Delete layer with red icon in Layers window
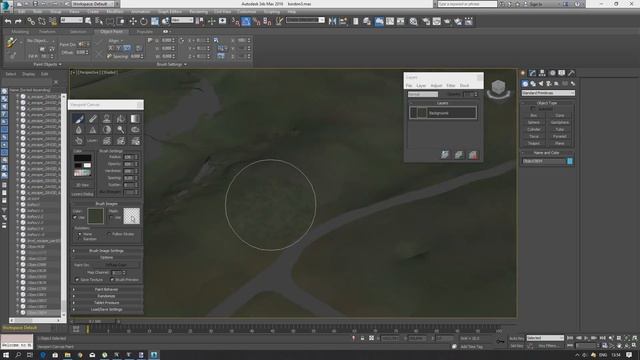 (473, 155)
